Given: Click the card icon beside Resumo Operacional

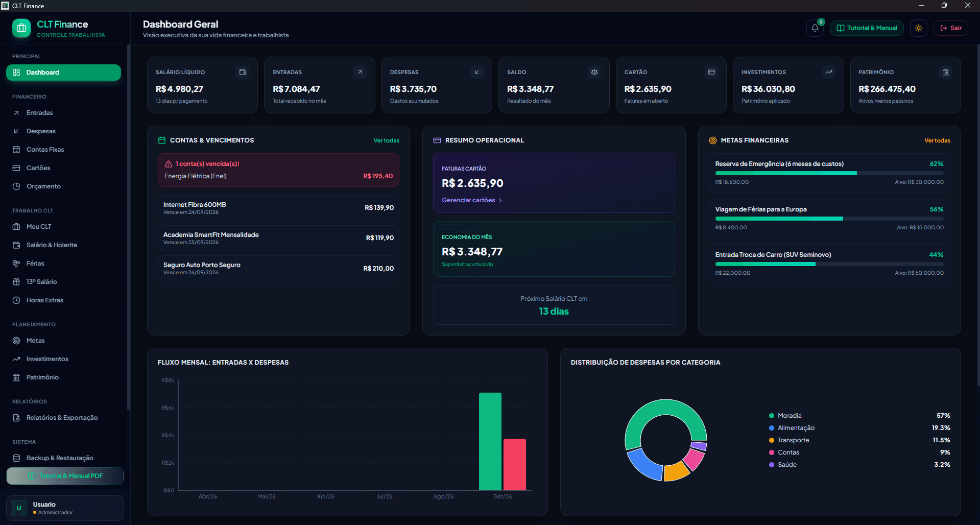Looking at the screenshot, I should pyautogui.click(x=437, y=140).
